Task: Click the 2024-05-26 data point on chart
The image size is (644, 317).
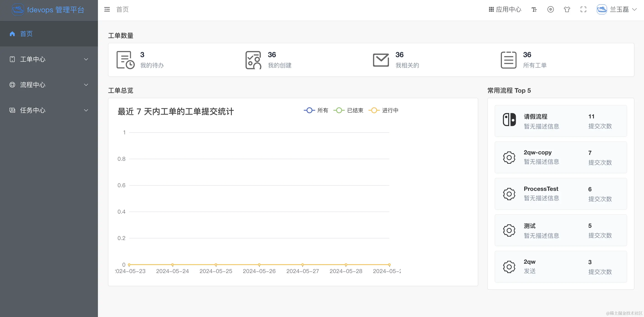Action: pos(259,264)
